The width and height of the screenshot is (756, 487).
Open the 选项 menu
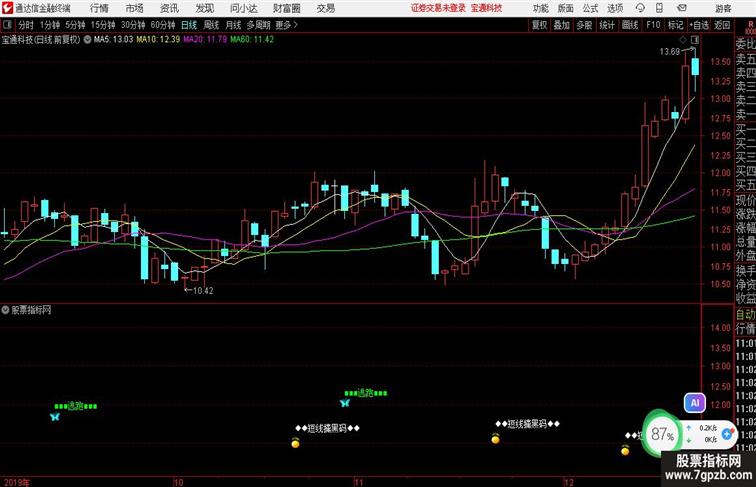tap(615, 8)
